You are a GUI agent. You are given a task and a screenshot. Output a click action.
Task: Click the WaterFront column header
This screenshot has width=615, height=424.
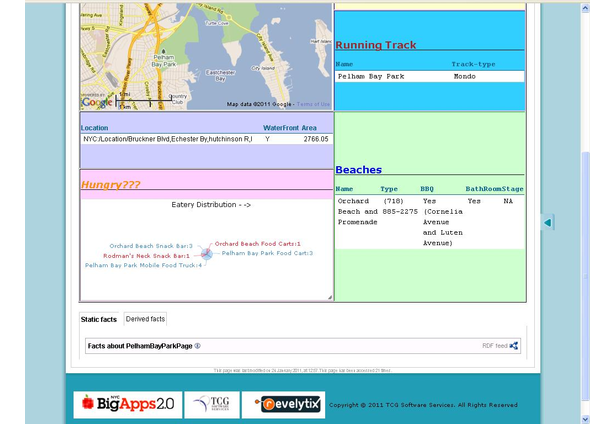pyautogui.click(x=281, y=128)
